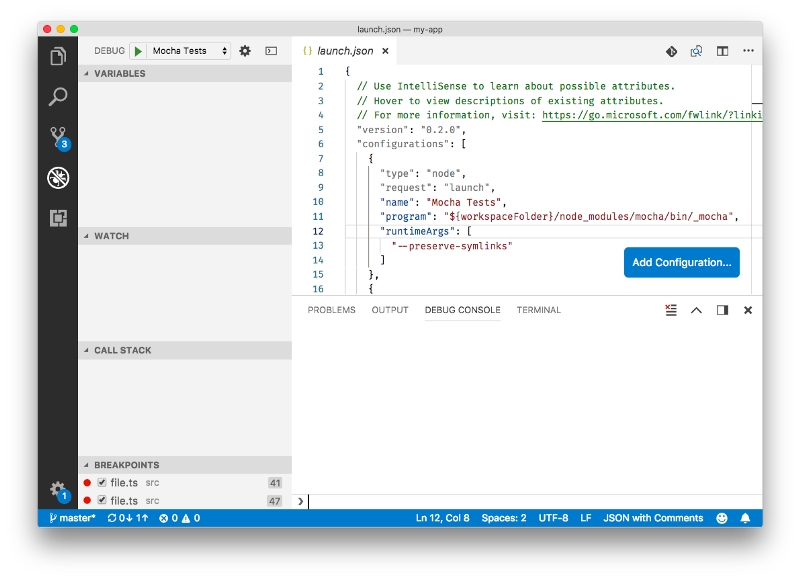Viewport: 800px width, 581px height.
Task: Click the debug console input field
Action: (533, 501)
